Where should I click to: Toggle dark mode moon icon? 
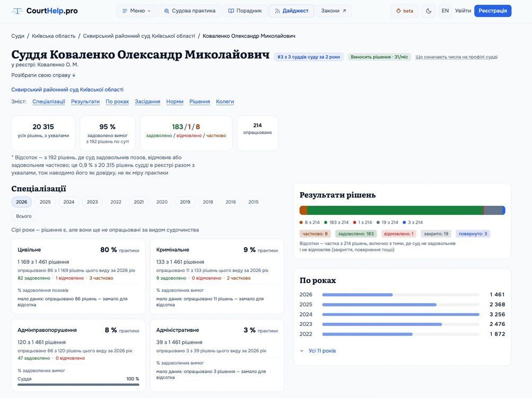(x=429, y=11)
